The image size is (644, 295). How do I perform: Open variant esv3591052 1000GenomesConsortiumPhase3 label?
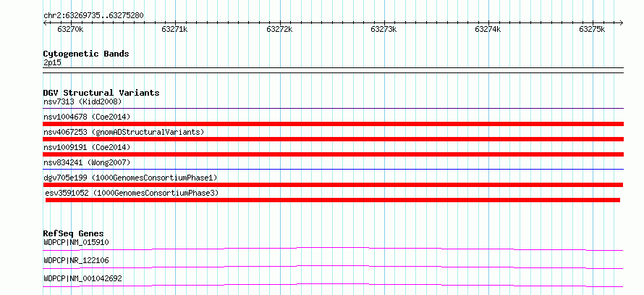coord(132,193)
